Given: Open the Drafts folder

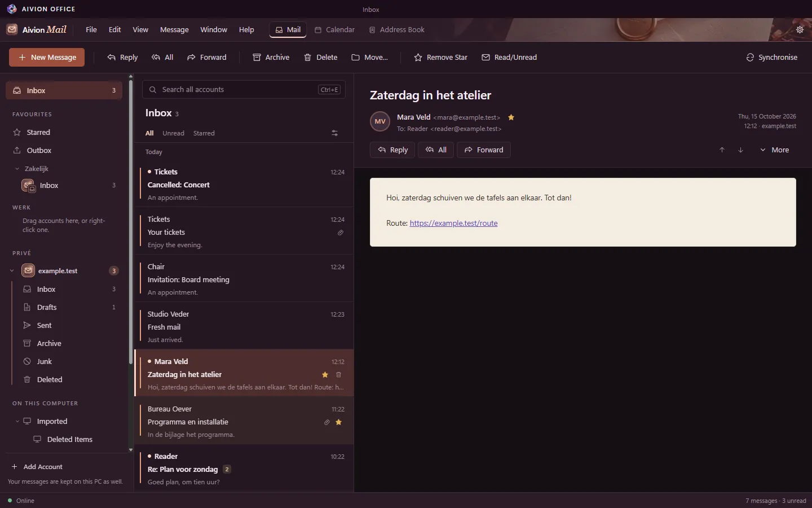Looking at the screenshot, I should [68, 307].
